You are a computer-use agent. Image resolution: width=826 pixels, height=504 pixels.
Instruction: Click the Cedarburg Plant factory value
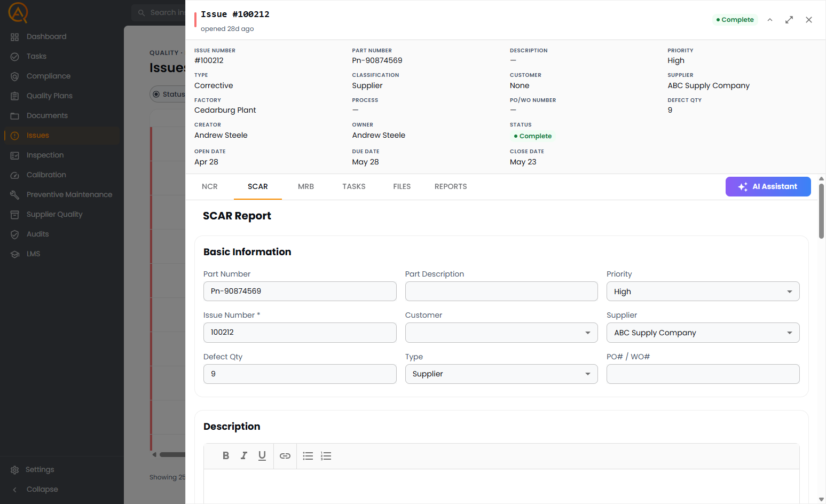tap(225, 110)
